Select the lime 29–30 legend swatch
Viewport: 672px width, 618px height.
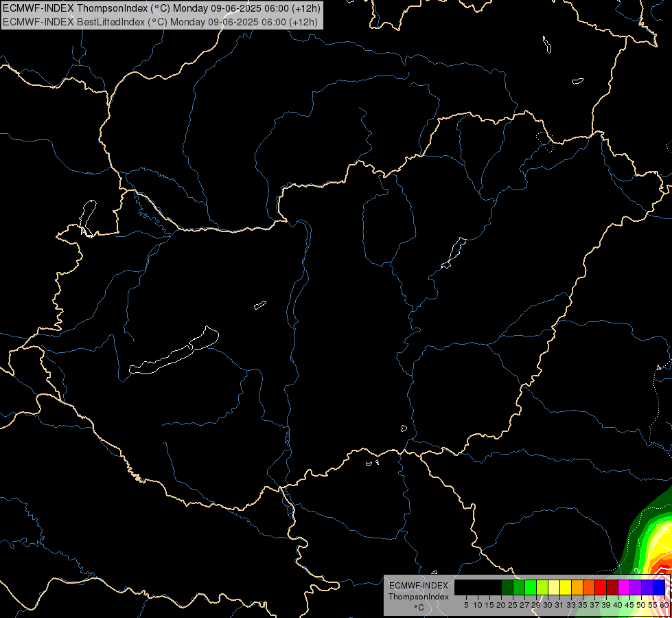[542, 588]
